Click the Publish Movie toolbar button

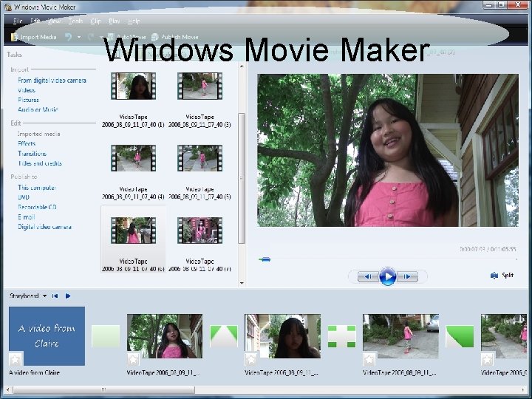pos(175,37)
